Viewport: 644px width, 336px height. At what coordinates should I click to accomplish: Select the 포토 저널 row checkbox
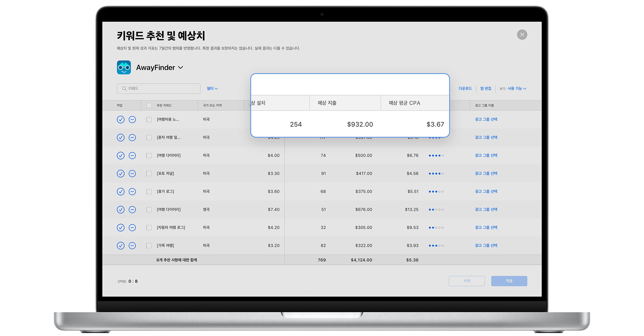pyautogui.click(x=149, y=174)
